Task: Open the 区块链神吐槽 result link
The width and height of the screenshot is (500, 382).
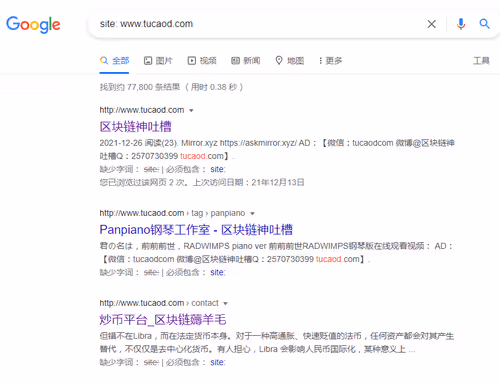Action: (135, 127)
